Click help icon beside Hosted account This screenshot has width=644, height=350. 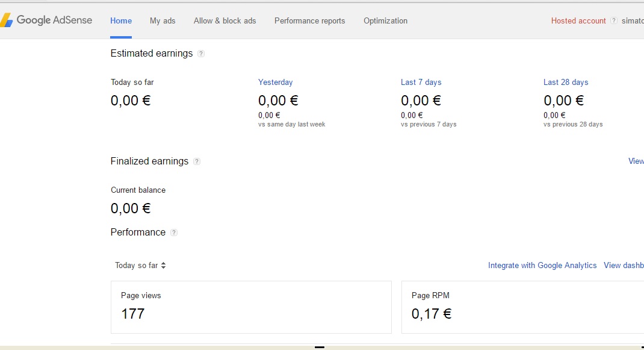[x=614, y=20]
